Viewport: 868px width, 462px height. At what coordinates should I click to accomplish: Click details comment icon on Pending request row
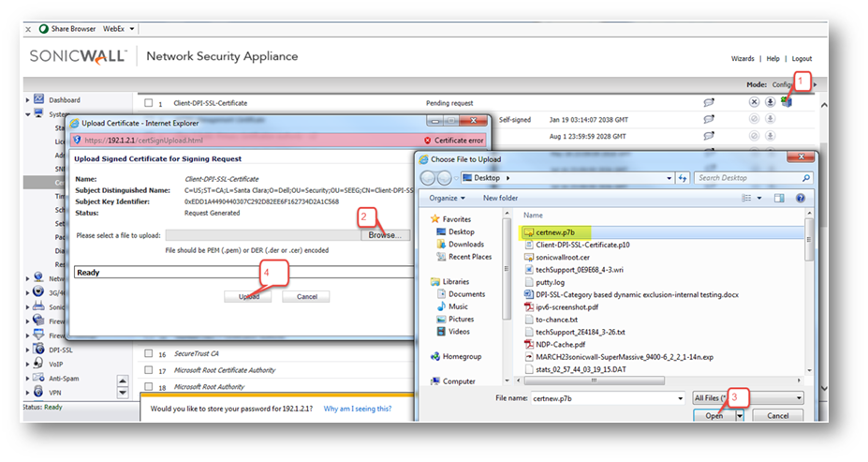(709, 102)
